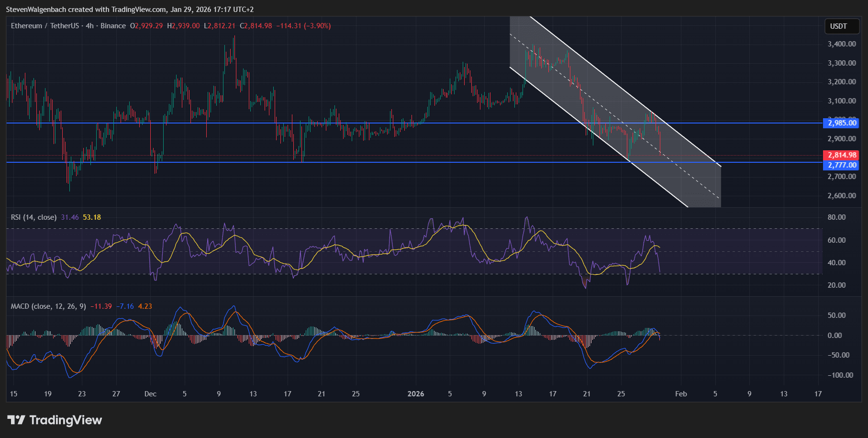Click the Dec marker on time axis
This screenshot has width=868, height=438.
tap(150, 394)
